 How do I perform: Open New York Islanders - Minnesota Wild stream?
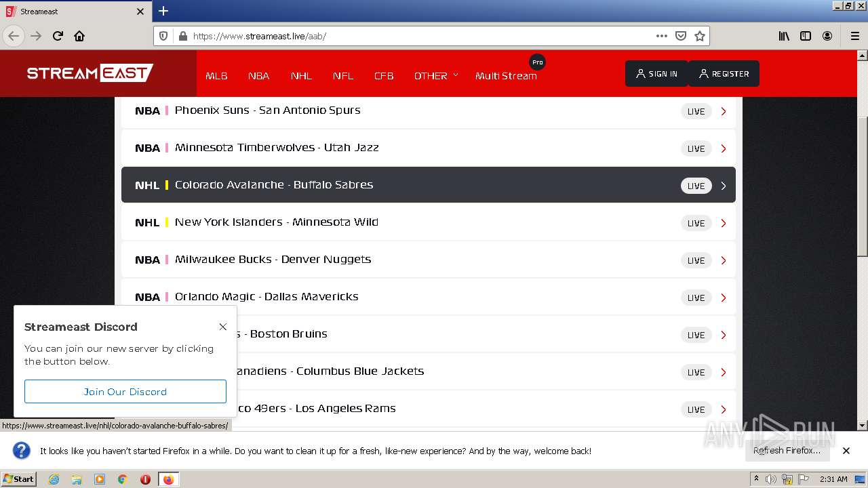[429, 222]
